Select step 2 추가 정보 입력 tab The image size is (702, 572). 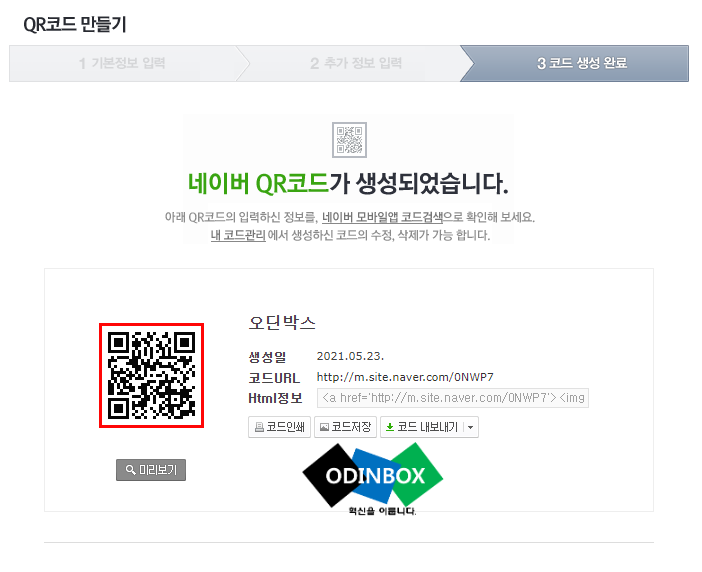pos(355,63)
